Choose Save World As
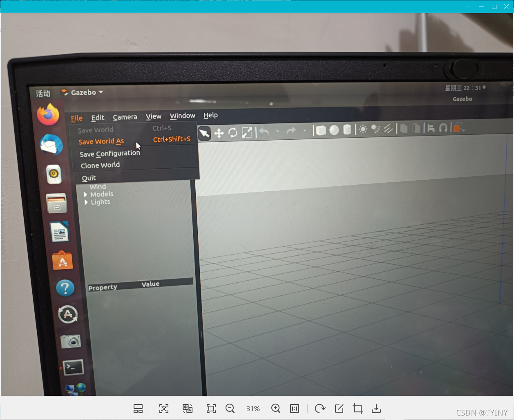This screenshot has height=420, width=514. tap(134, 141)
